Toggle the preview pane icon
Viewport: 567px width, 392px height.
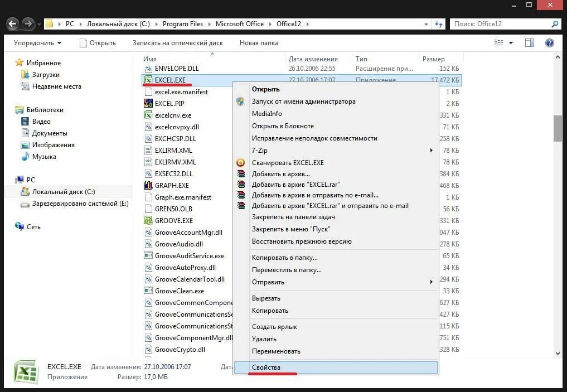pos(530,43)
